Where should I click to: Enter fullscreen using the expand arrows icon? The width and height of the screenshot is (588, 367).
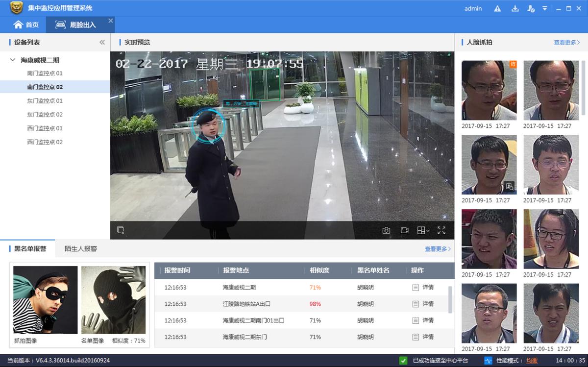(x=441, y=230)
